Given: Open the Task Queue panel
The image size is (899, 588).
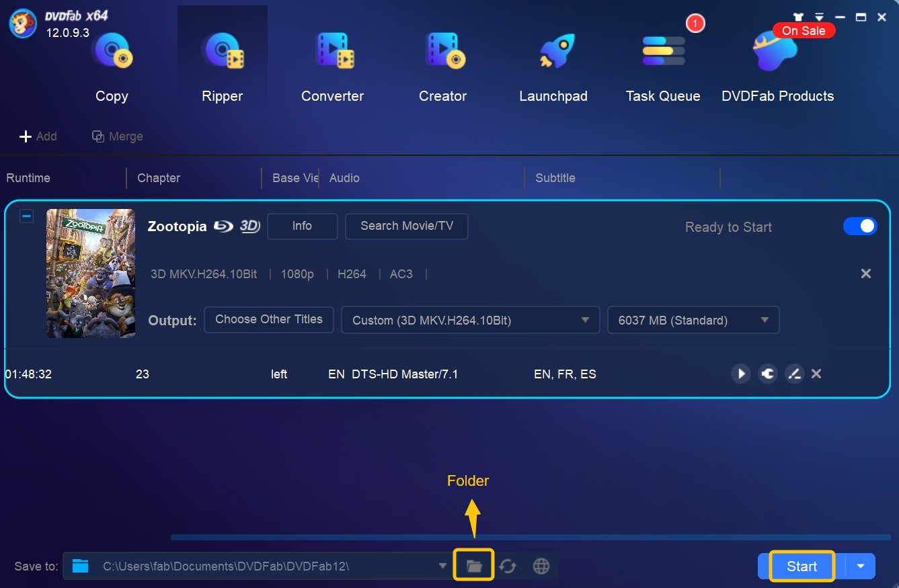Looking at the screenshot, I should [x=662, y=64].
